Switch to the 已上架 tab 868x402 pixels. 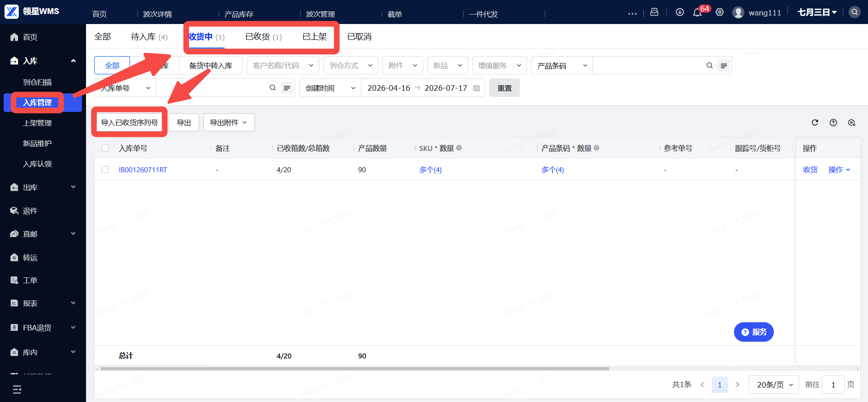(315, 37)
